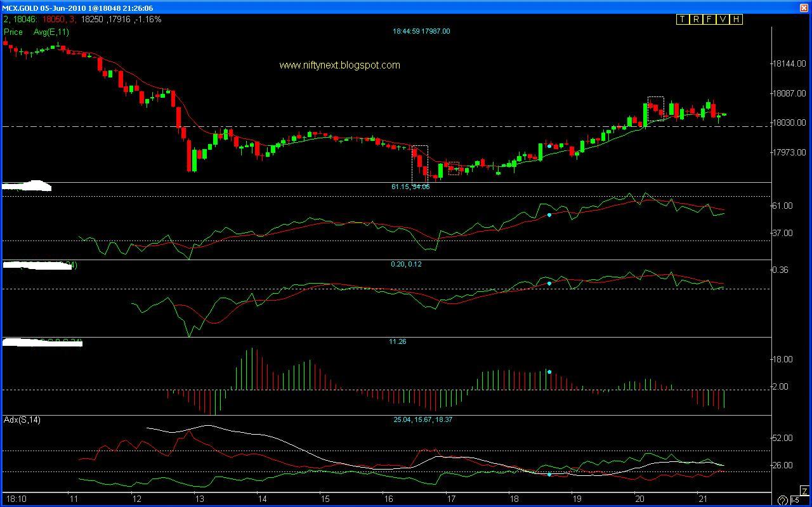Click the V button in chart toolbar
The width and height of the screenshot is (812, 507).
point(723,20)
